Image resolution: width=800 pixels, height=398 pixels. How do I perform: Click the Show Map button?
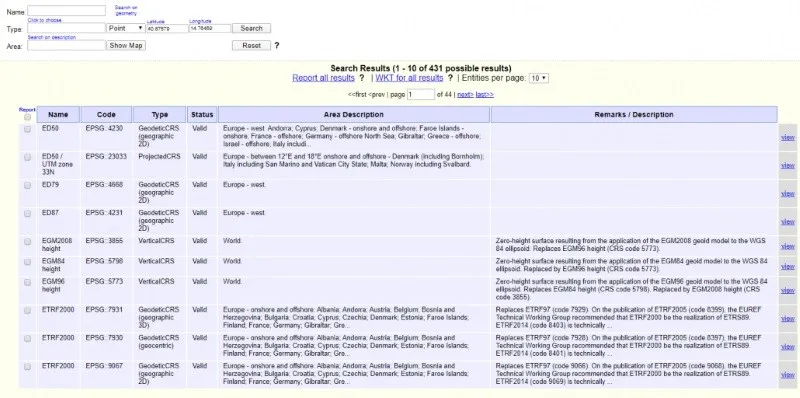coord(126,45)
